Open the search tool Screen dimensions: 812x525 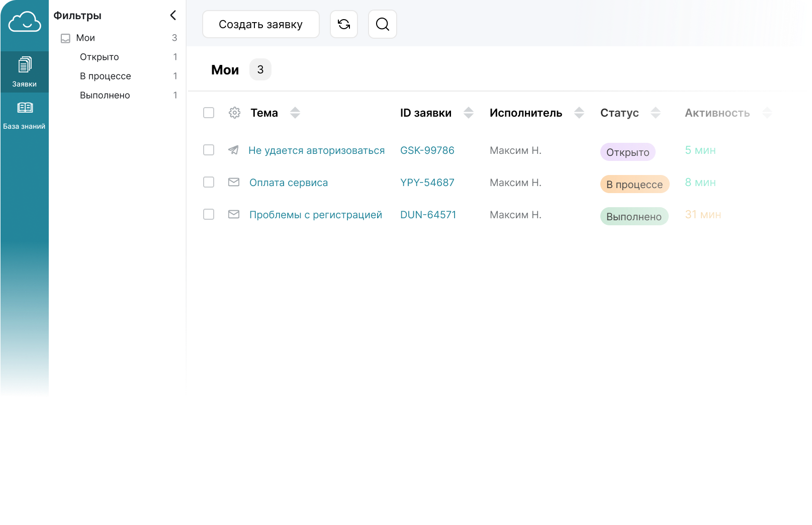pos(383,24)
